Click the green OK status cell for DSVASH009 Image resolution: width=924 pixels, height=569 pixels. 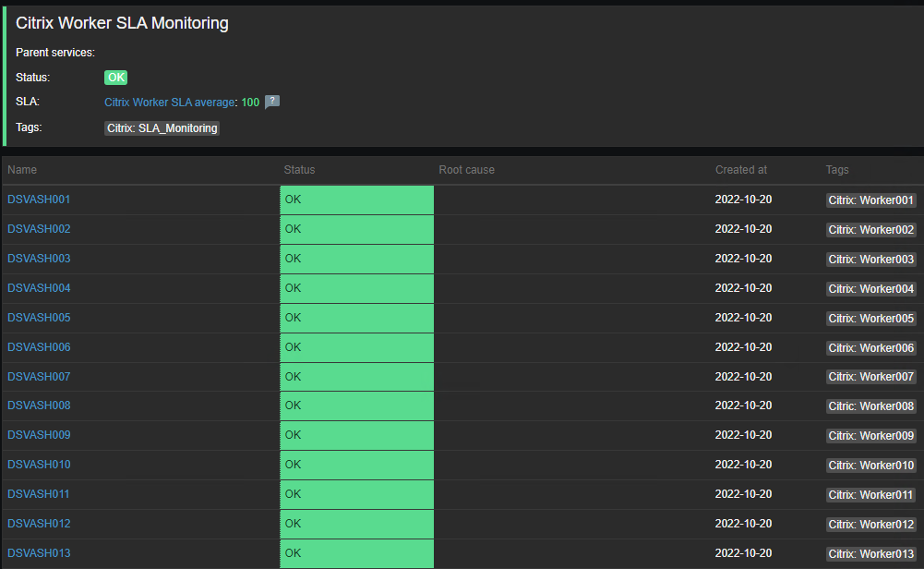pos(356,435)
